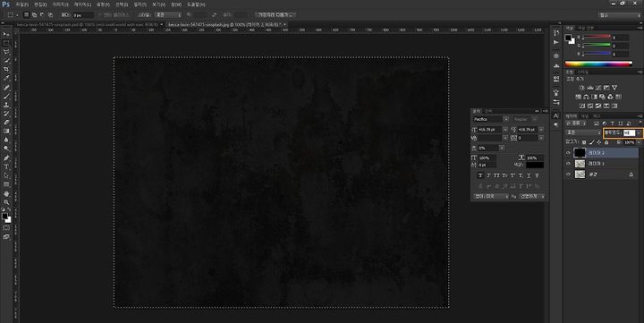Open the 창(W) window menu
644x323 pixels.
(x=176, y=4)
